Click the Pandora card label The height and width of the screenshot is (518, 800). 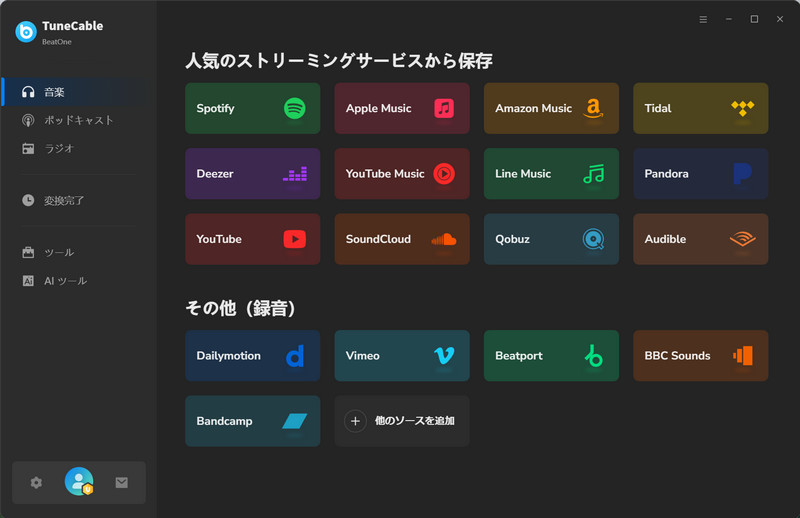tap(666, 174)
